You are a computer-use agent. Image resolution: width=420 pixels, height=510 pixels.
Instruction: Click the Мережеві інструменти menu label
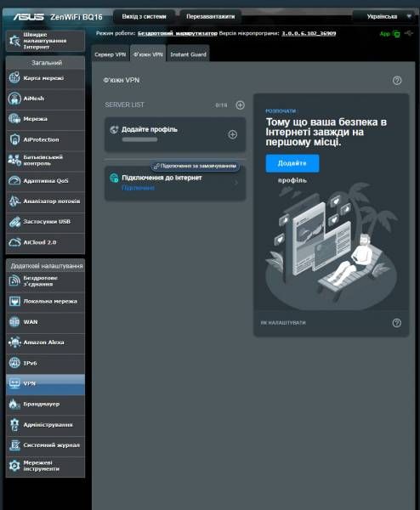(42, 466)
